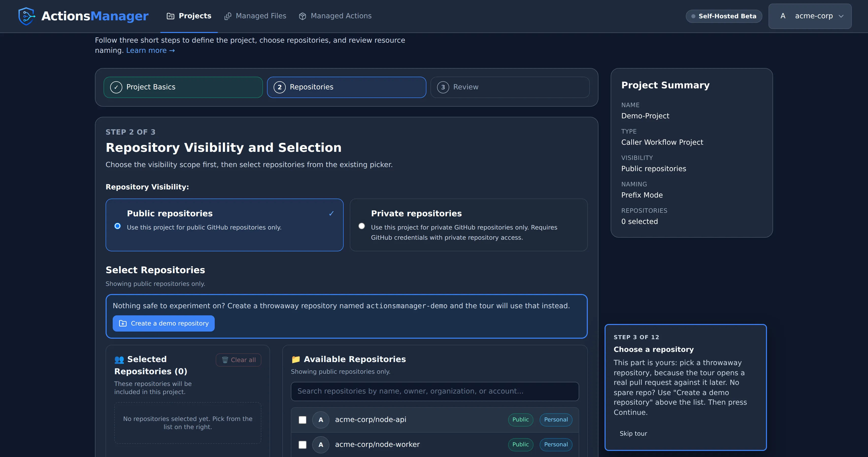The height and width of the screenshot is (457, 868).
Task: Check the acme-corp/node-api checkbox
Action: (303, 420)
